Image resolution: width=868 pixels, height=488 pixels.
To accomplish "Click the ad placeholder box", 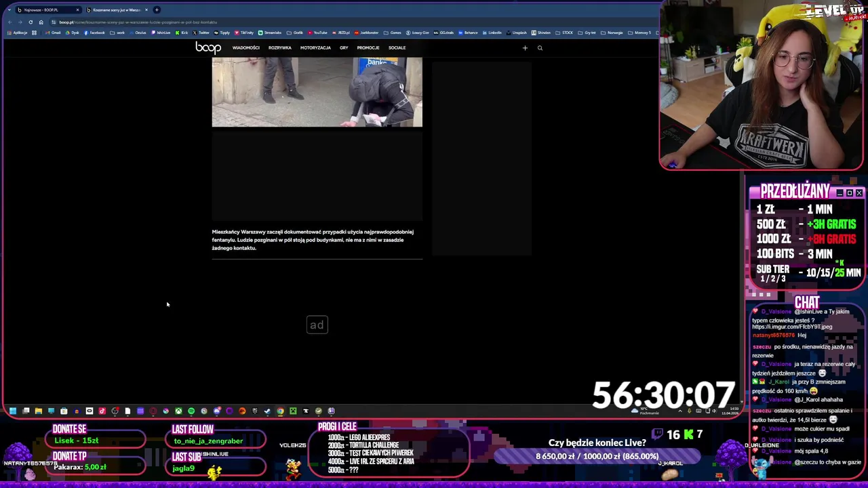I will pyautogui.click(x=317, y=325).
